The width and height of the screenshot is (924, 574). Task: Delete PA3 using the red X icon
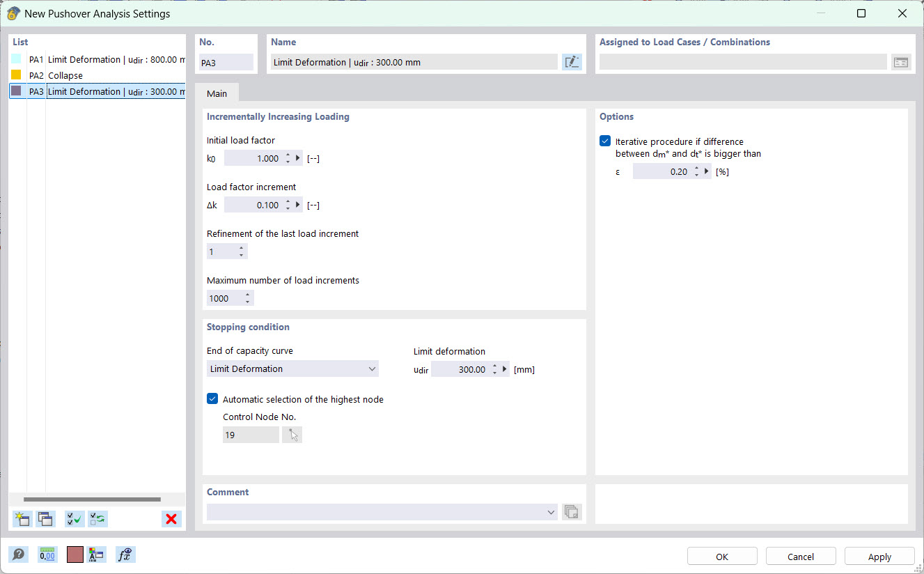pyautogui.click(x=171, y=518)
